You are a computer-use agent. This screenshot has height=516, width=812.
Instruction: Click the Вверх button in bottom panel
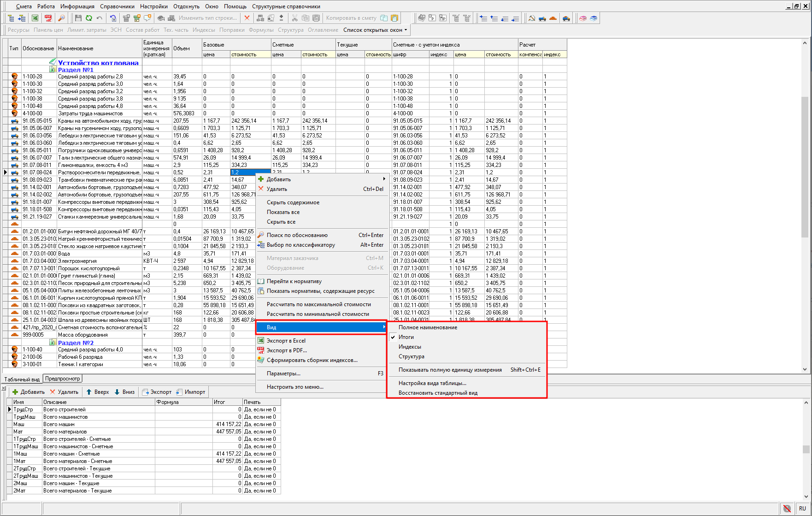pyautogui.click(x=98, y=392)
